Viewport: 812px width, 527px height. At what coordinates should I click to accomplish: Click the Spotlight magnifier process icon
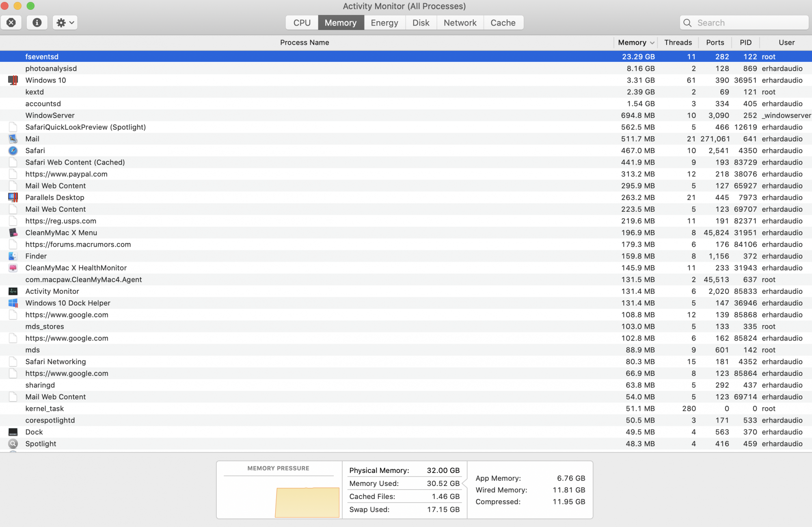click(13, 444)
